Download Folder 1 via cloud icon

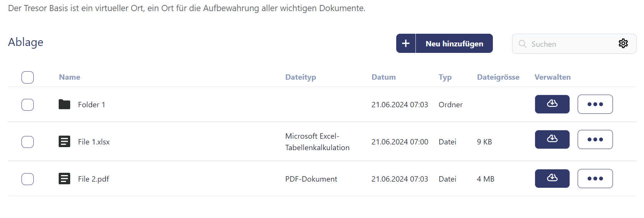pos(552,104)
